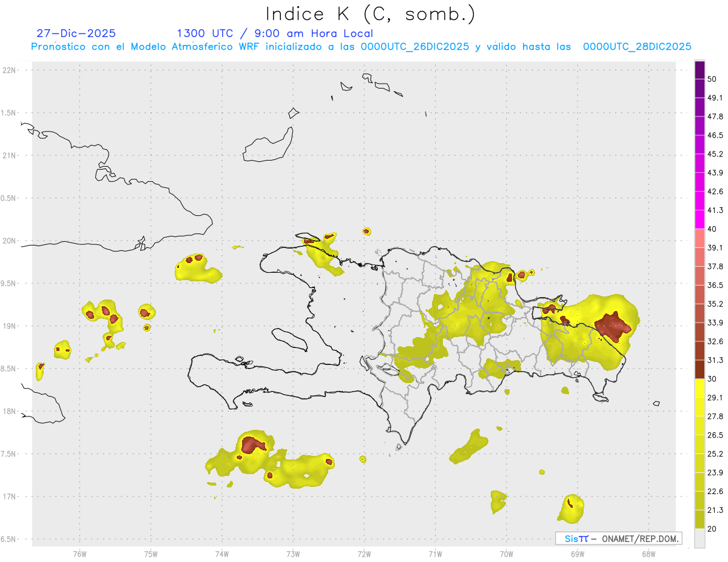
Task: Click the longitude label "70W"
Action: 507,554
